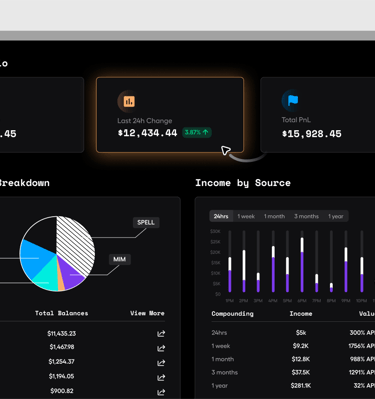Viewport: 375px width, 399px height.
Task: Click the green 3.87% up arrow badge
Action: click(197, 132)
